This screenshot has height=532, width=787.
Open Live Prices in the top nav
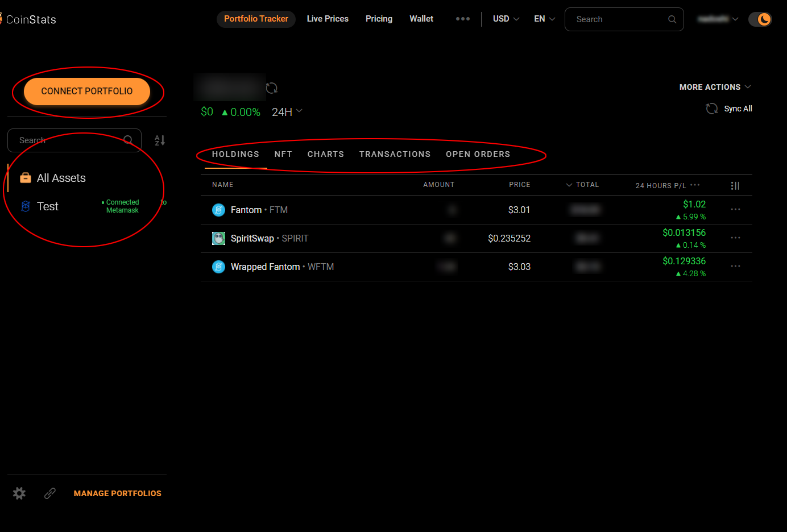[328, 19]
